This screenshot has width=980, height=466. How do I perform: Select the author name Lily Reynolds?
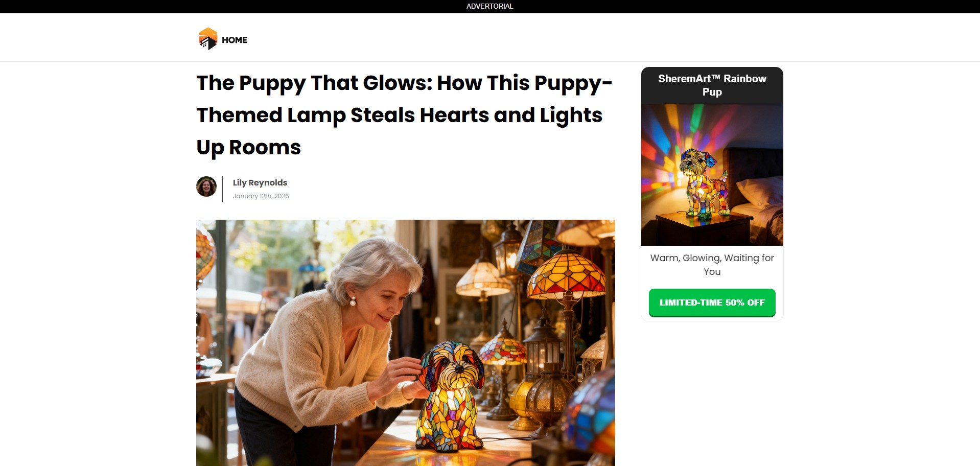click(260, 182)
